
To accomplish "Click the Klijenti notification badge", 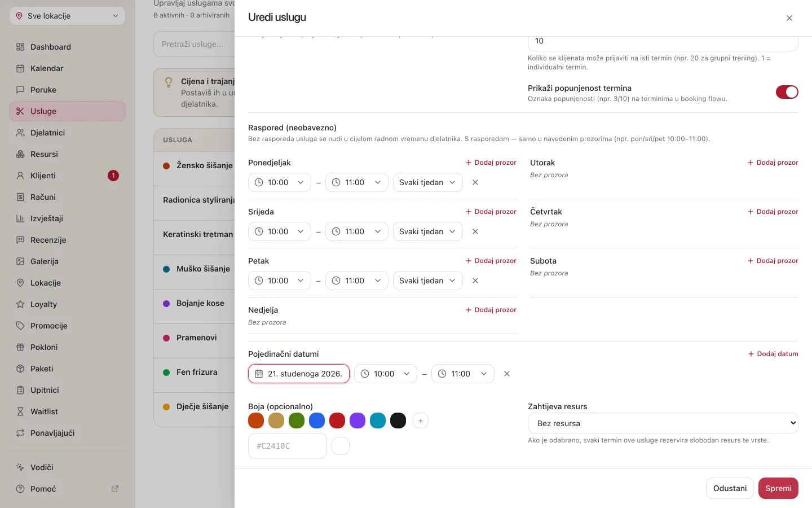I will point(113,176).
